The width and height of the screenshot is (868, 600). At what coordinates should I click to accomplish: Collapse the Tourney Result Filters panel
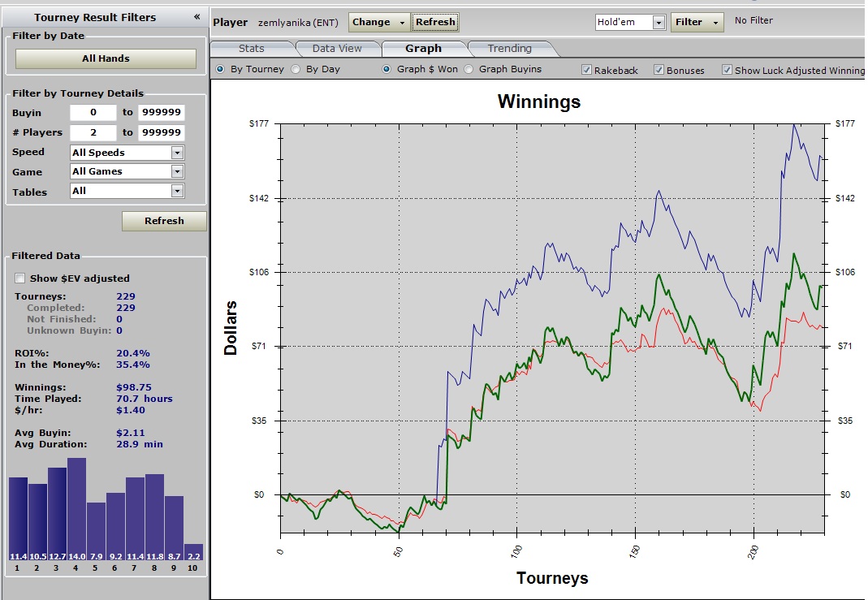[x=196, y=17]
